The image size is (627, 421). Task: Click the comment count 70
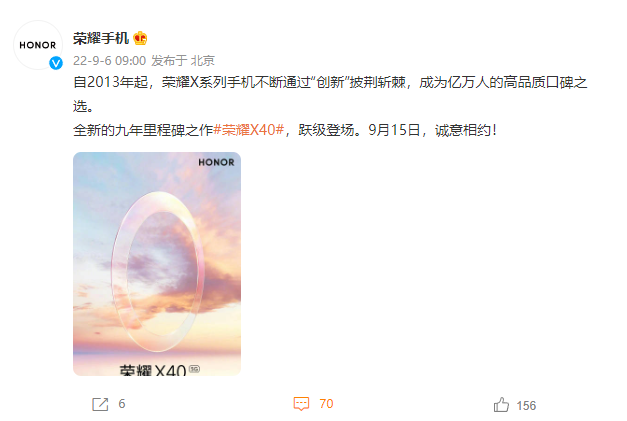(x=326, y=404)
